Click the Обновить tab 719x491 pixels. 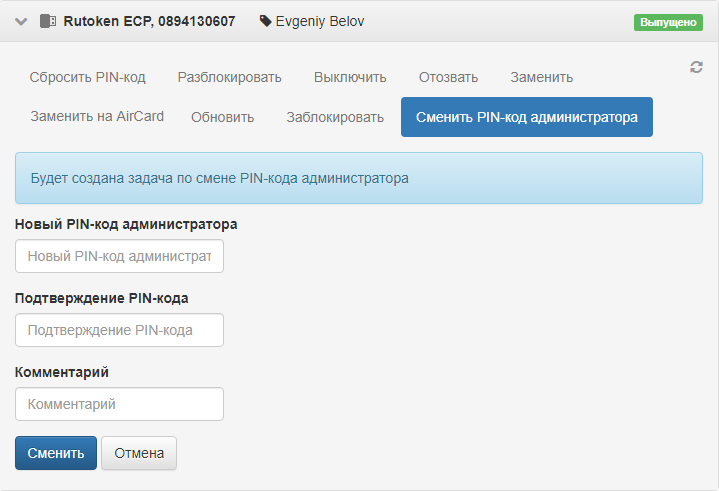point(222,117)
